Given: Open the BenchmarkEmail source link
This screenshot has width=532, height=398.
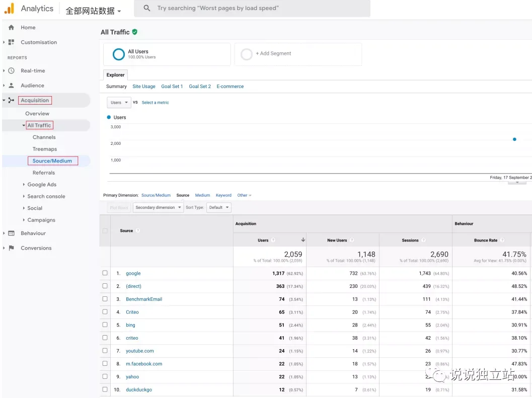Looking at the screenshot, I should click(x=144, y=299).
